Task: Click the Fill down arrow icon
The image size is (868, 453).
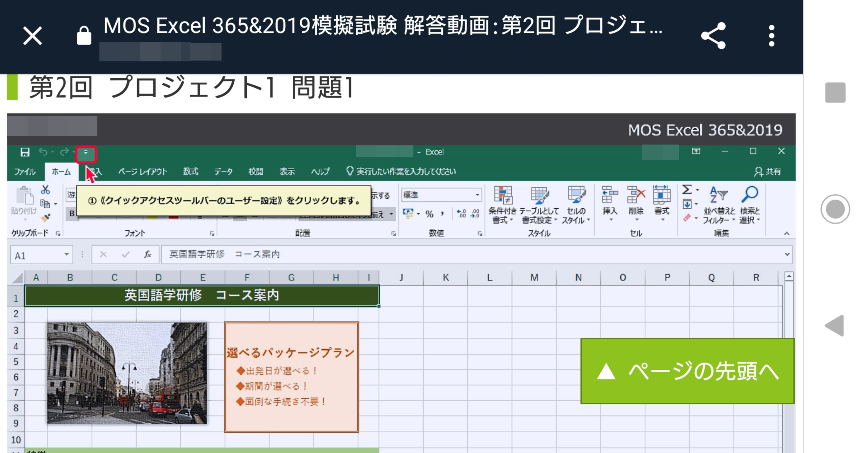Action: [687, 204]
